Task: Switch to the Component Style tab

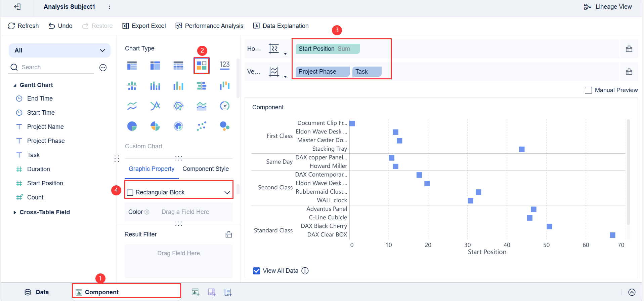Action: 205,169
